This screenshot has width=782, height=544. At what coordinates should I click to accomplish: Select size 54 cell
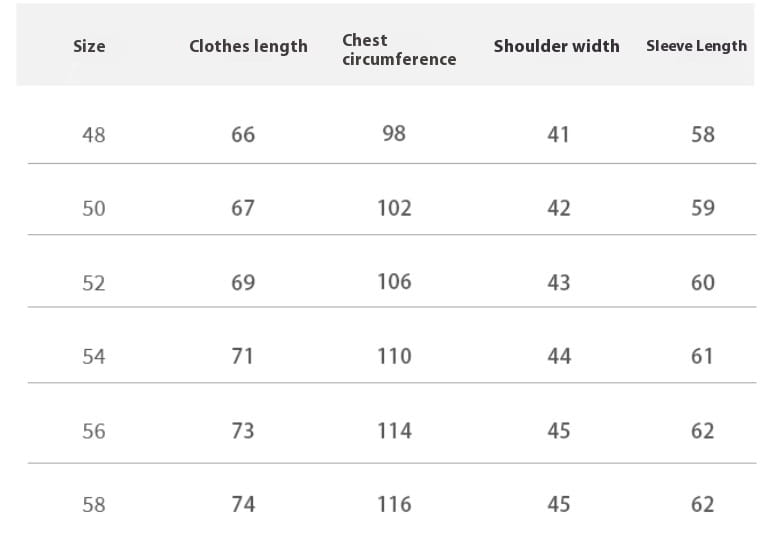click(x=94, y=357)
